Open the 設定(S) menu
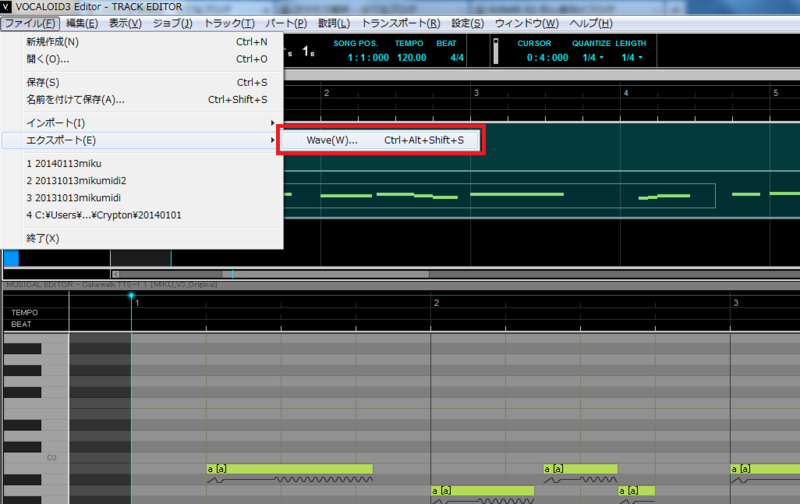This screenshot has height=504, width=800. pos(467,23)
